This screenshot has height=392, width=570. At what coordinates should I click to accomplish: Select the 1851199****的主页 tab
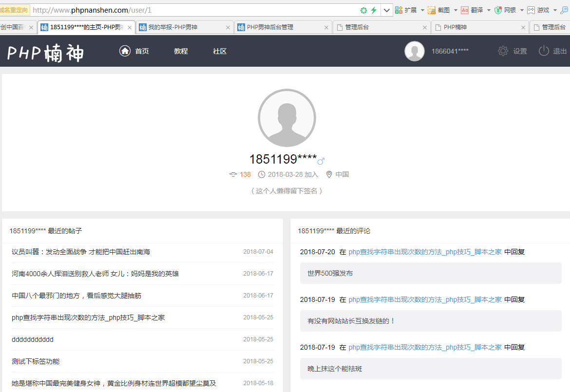(x=86, y=27)
